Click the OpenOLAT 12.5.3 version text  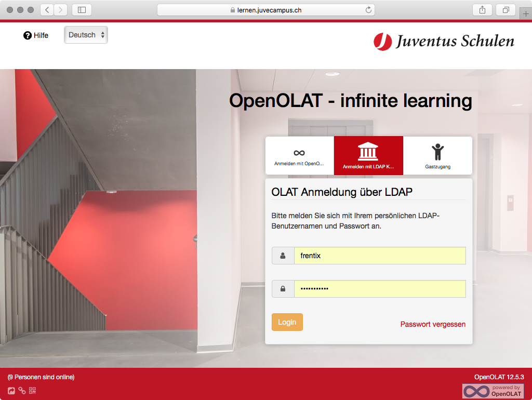tap(499, 377)
